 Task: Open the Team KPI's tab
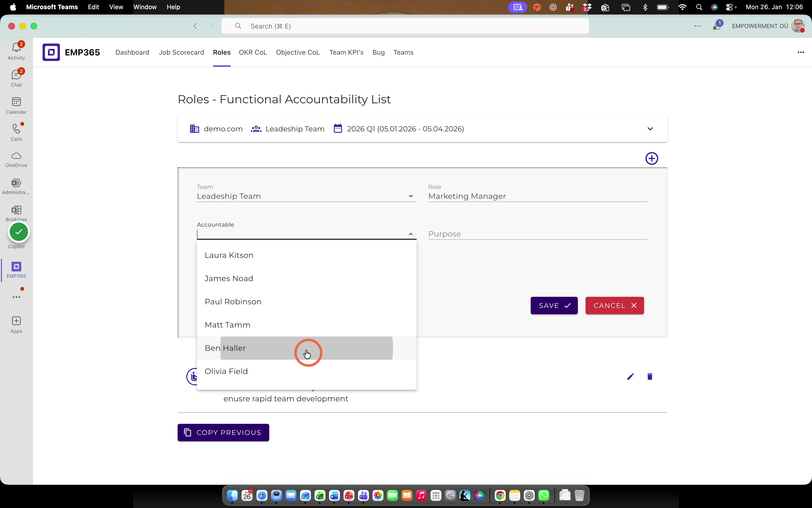tap(346, 52)
